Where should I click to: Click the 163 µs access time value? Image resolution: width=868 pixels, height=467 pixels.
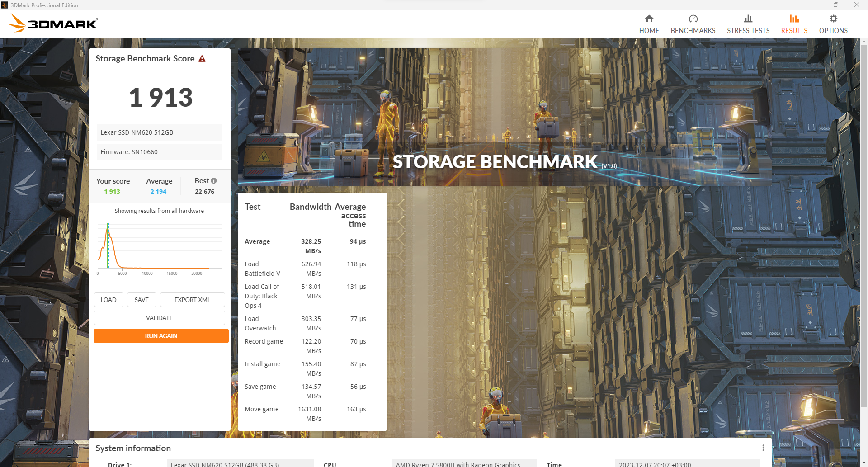pyautogui.click(x=356, y=409)
